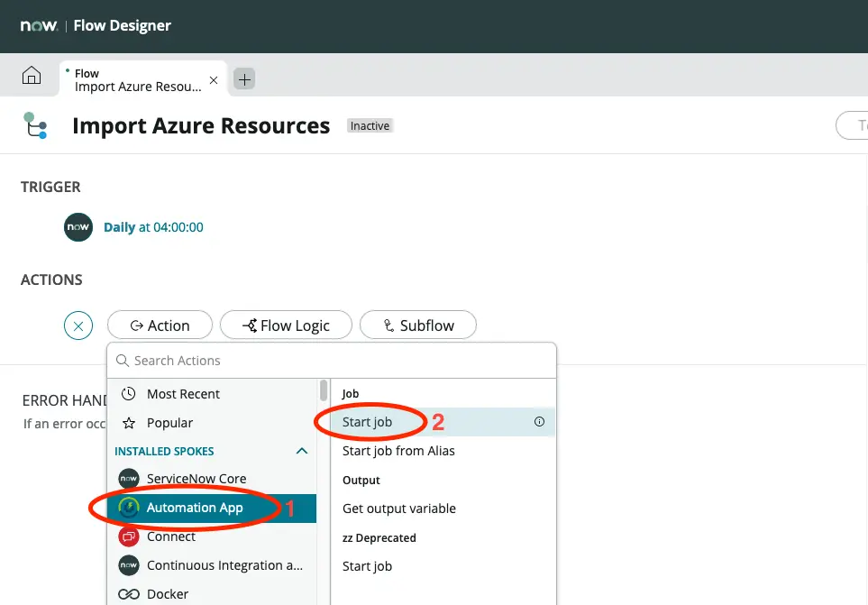
Task: Open the Most Recent actions list
Action: tap(183, 394)
